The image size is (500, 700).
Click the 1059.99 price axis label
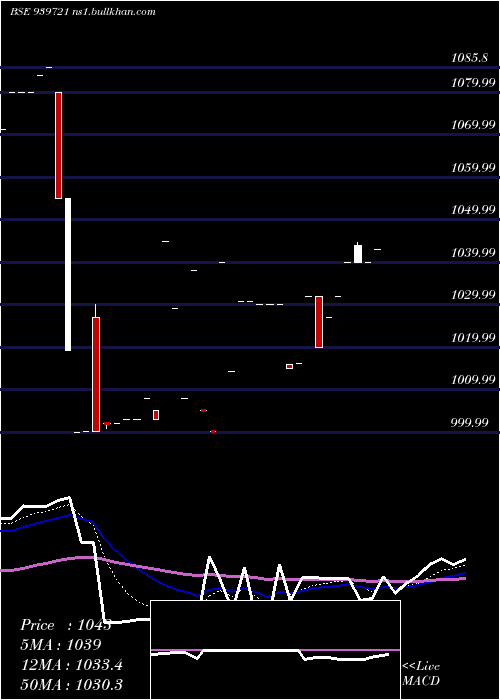[473, 167]
